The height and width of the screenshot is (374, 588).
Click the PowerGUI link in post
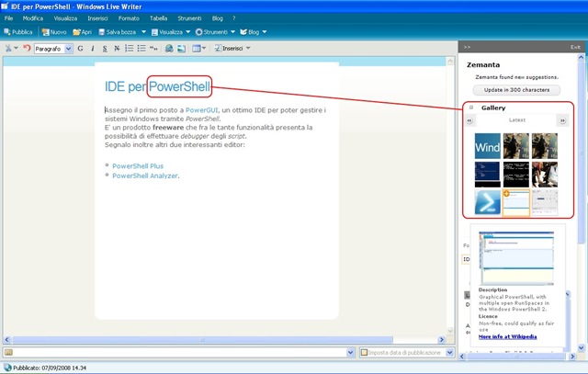[201, 110]
